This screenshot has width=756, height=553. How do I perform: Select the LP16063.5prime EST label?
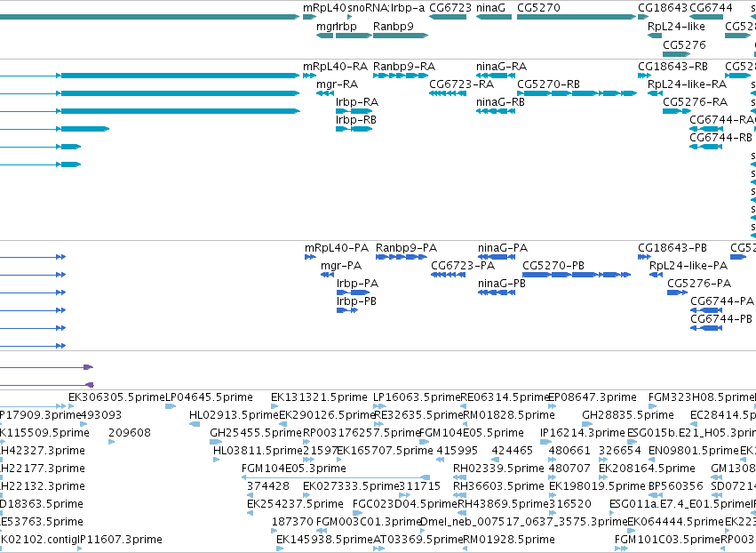417,397
